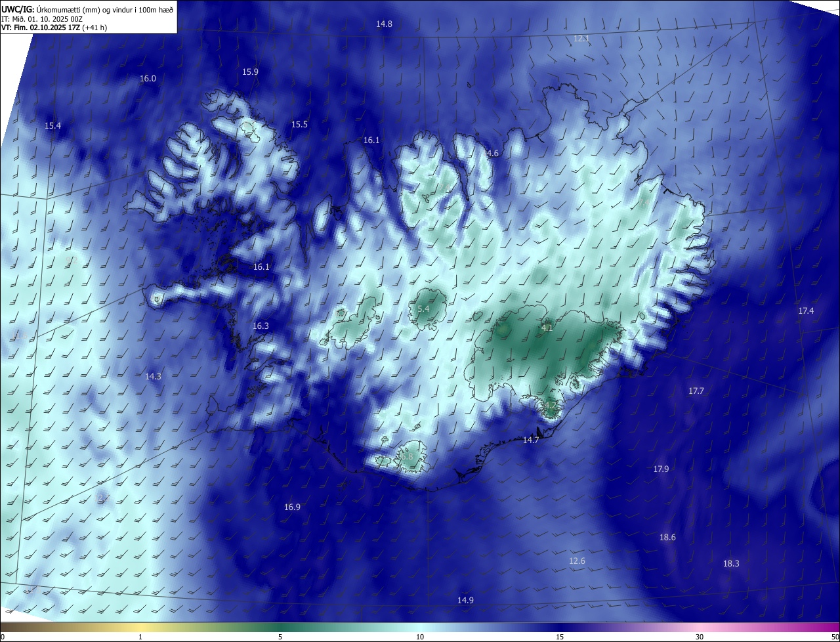Viewport: 840px width, 642px height.
Task: Select the 12.6 value label
Action: 577,561
